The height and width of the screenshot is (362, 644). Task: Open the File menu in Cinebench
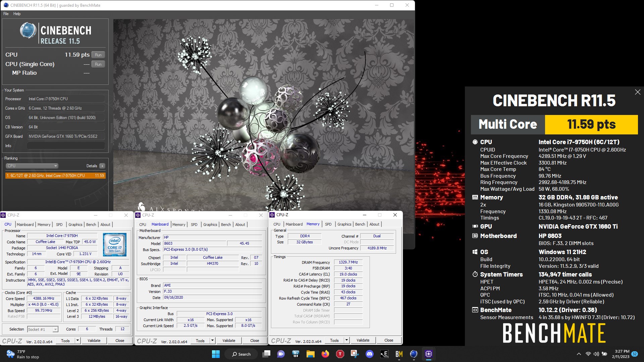tap(6, 14)
